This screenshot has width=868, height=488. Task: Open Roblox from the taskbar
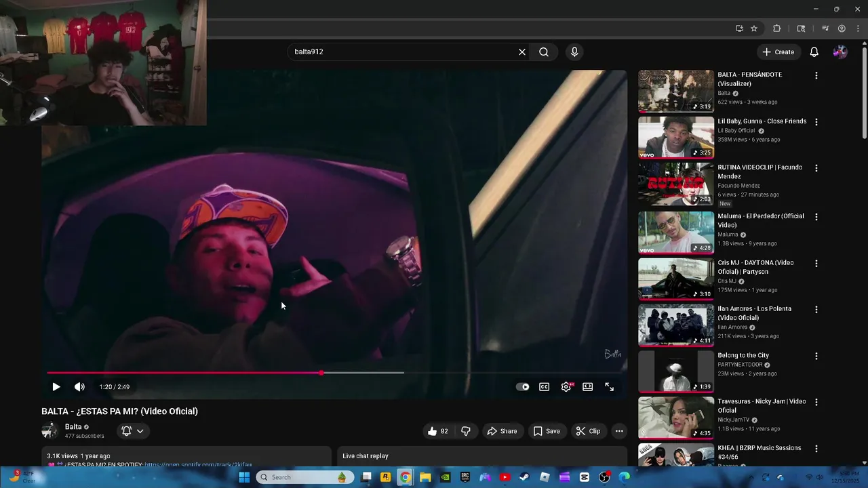pos(545,477)
